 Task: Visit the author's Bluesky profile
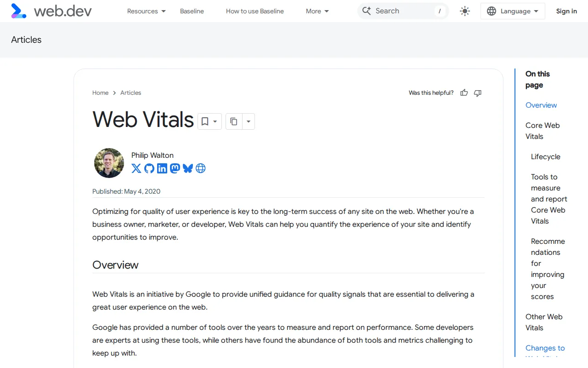click(188, 168)
